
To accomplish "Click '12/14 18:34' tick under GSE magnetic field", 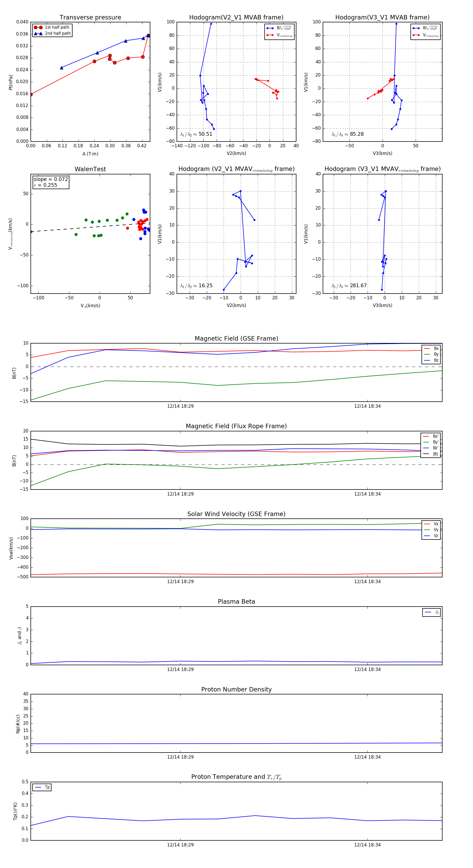I will [x=367, y=406].
